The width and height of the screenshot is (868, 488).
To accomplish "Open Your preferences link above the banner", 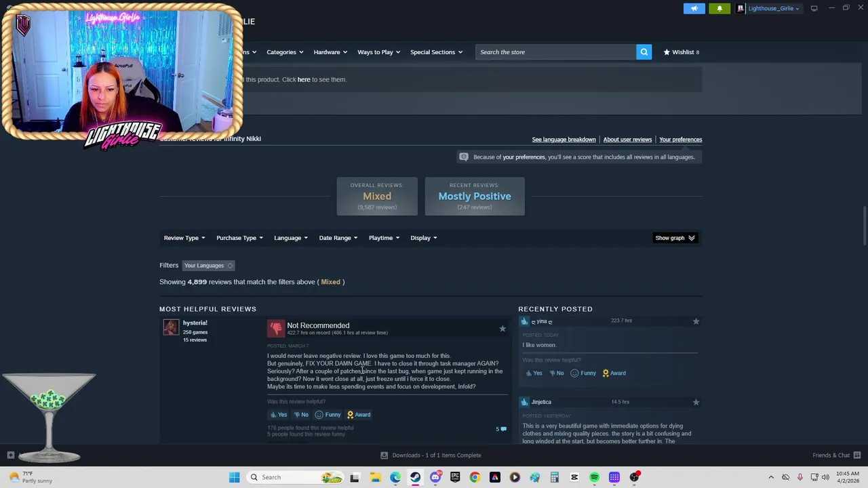I will tap(680, 140).
